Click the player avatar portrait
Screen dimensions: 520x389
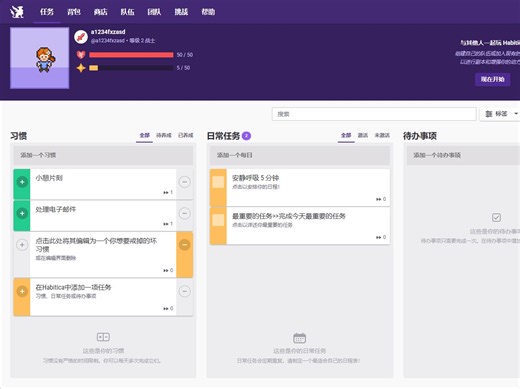coord(40,58)
